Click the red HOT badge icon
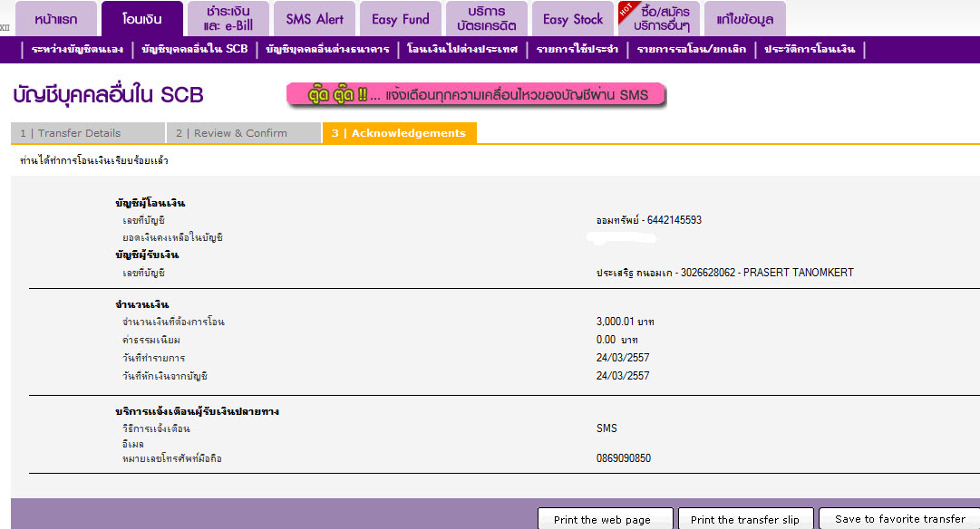 (626, 10)
